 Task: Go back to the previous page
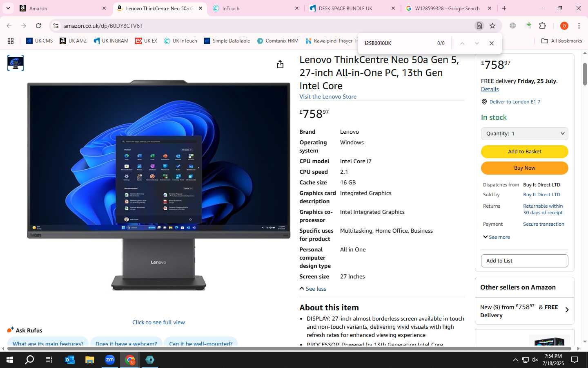pos(9,26)
